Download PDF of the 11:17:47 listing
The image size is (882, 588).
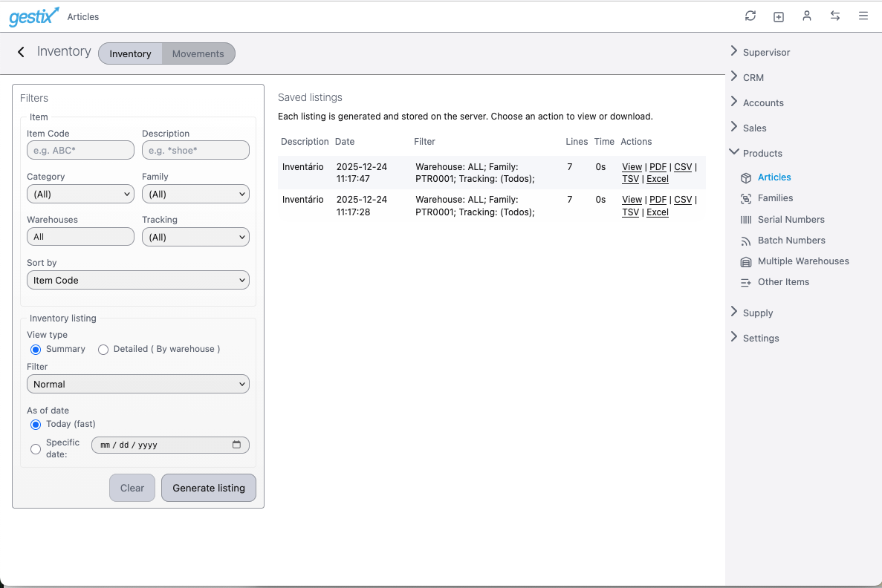pos(658,167)
